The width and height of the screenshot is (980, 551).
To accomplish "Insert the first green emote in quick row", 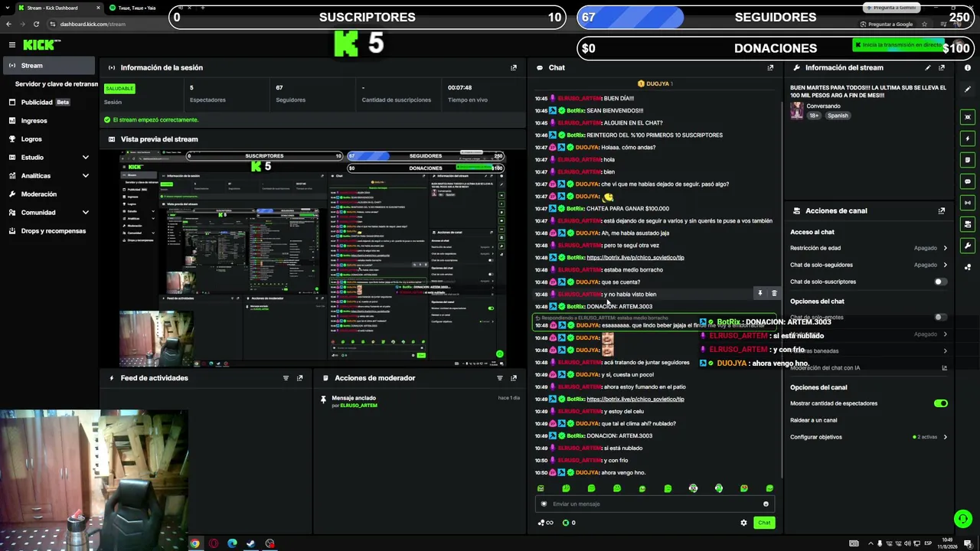I will click(541, 488).
